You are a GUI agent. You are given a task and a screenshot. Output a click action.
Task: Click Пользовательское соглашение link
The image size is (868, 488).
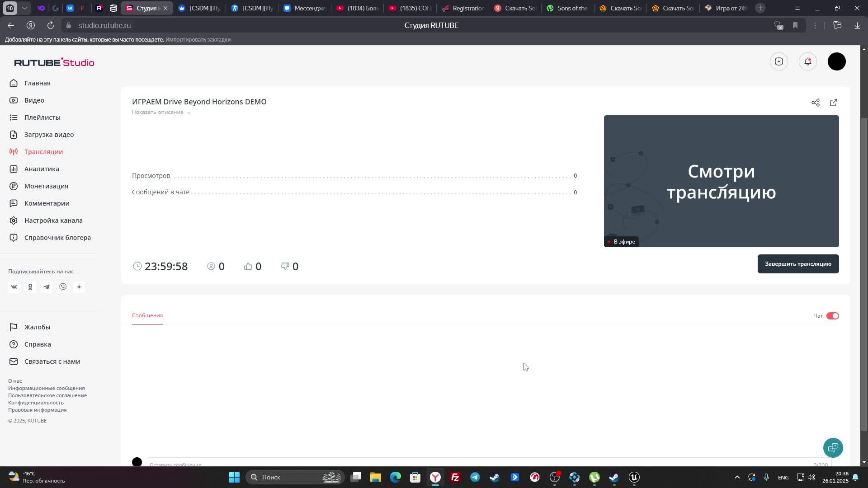coord(47,395)
